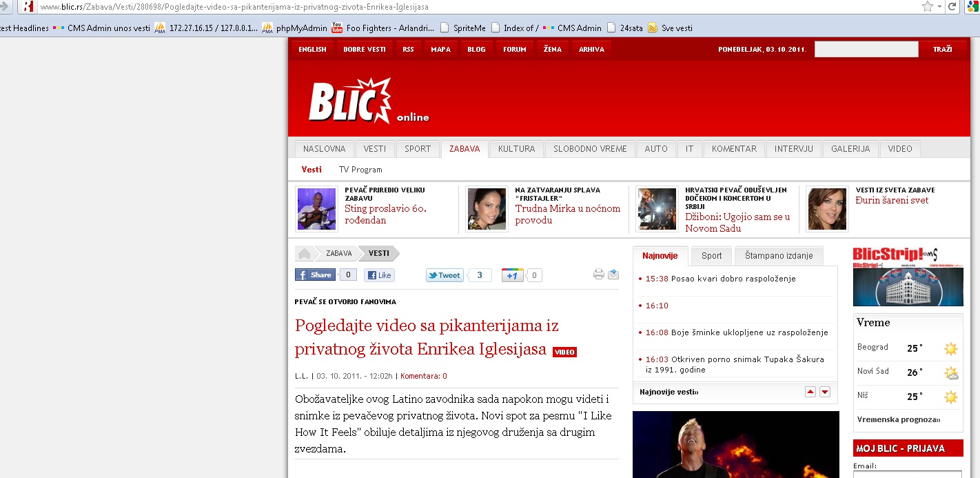
Task: Reload the page using the refresh icon
Action: 952,6
